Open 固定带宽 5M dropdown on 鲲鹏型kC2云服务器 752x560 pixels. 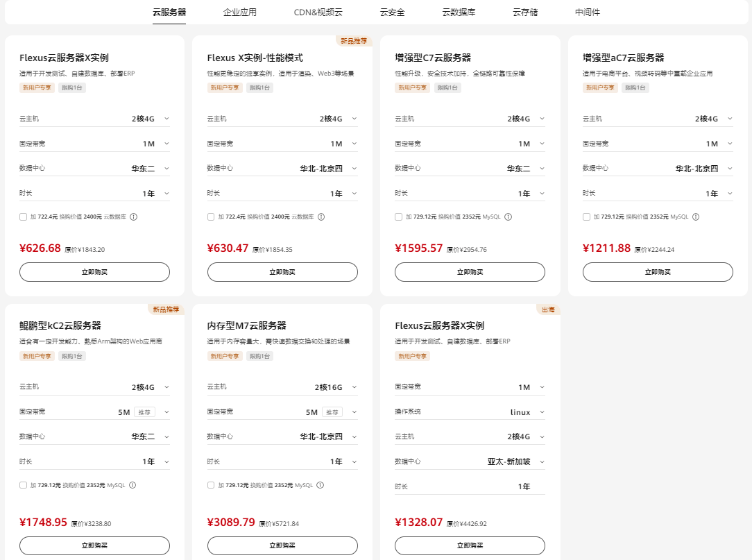coord(94,411)
